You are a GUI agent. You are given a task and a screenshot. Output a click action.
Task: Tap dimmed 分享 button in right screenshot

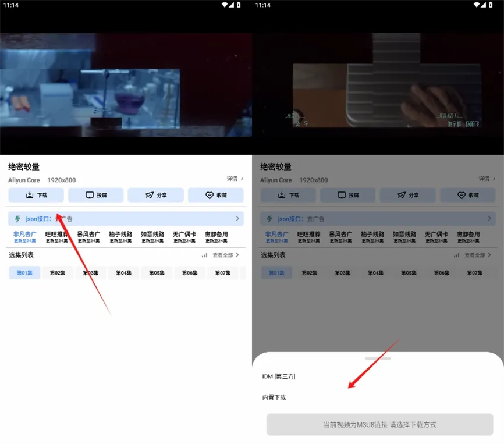coord(407,195)
